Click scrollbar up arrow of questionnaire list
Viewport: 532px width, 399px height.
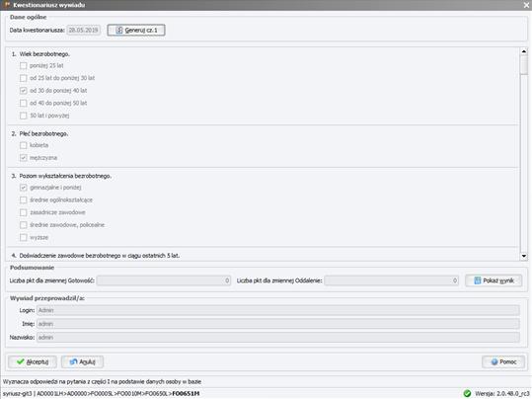(x=524, y=51)
